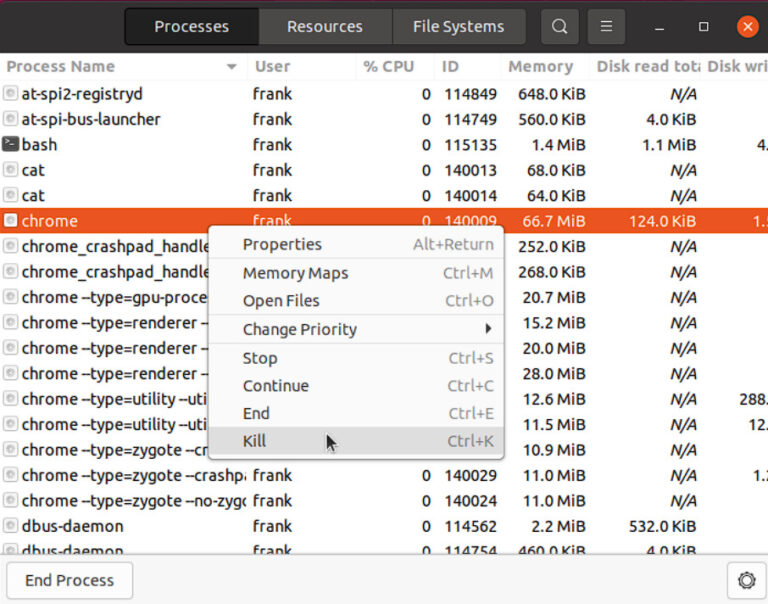Viewport: 768px width, 604px height.
Task: Click the at-spi-bus-launcher process icon
Action: pos(11,119)
